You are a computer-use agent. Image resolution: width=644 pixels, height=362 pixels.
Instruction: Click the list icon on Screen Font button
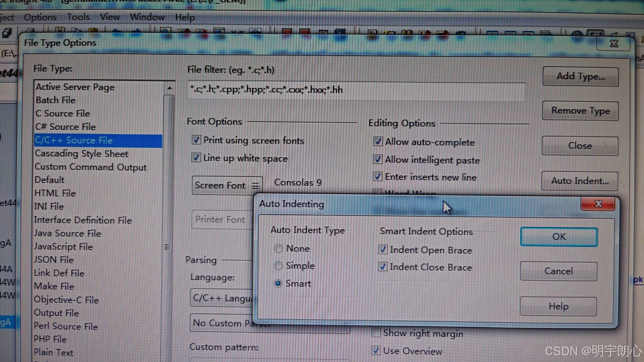coord(255,186)
